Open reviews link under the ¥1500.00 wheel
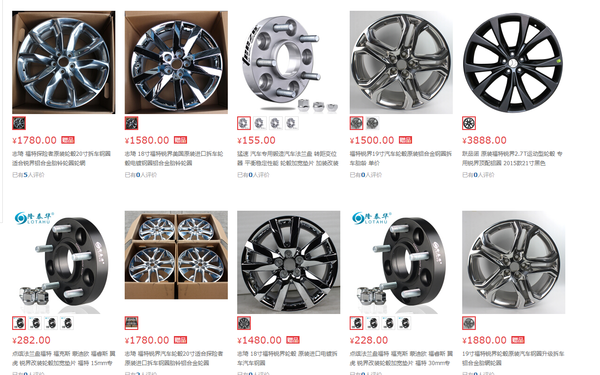 pyautogui.click(x=366, y=175)
